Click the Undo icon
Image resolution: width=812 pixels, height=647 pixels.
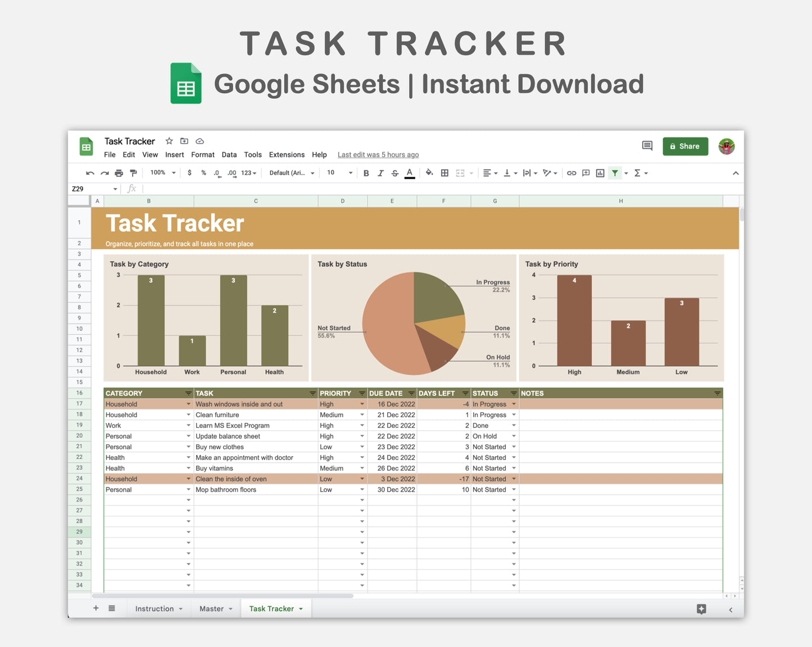(90, 173)
